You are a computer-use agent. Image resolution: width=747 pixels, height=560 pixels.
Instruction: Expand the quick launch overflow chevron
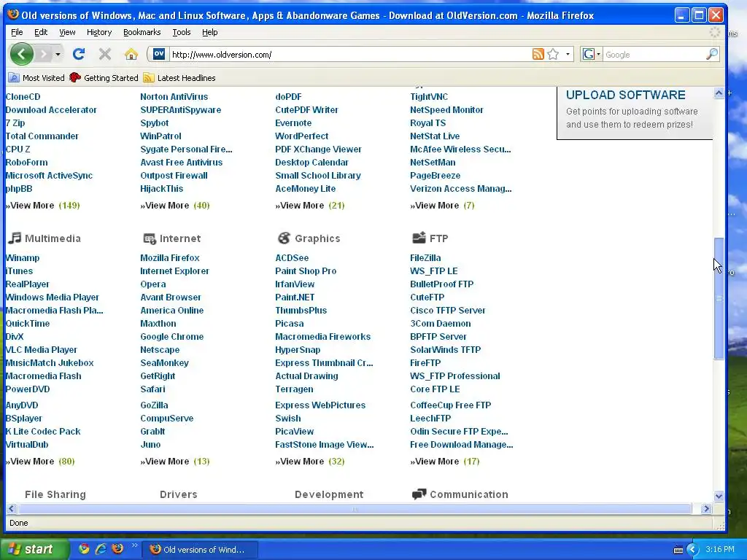point(134,545)
